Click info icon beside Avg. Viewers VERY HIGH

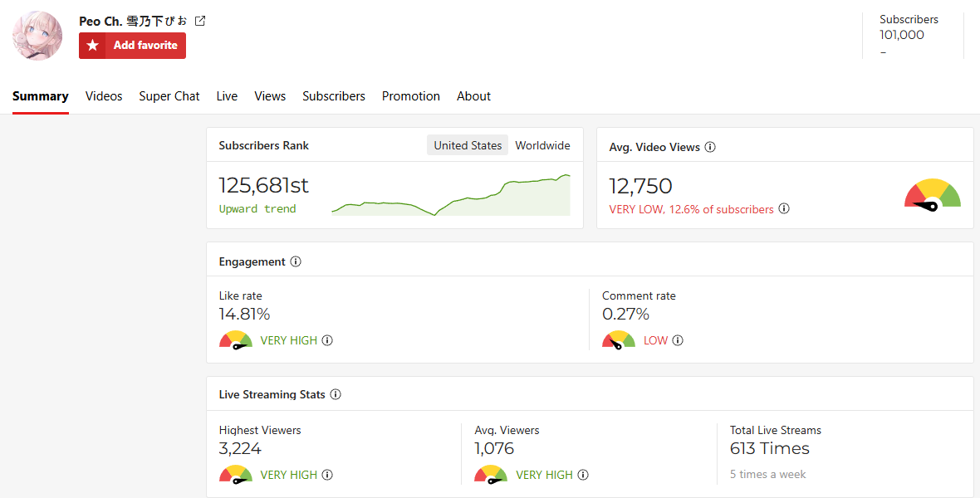click(583, 475)
